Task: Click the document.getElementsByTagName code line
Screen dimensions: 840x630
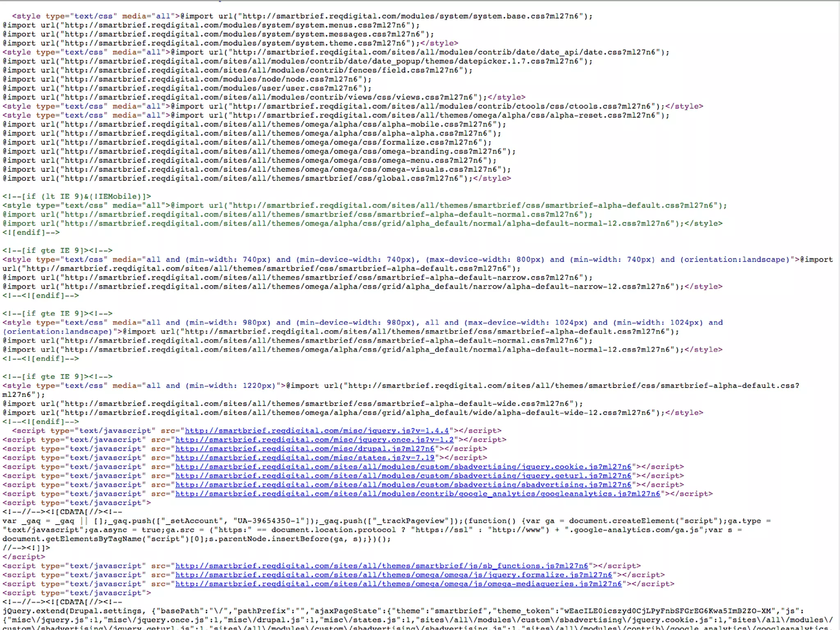Action: [x=197, y=539]
